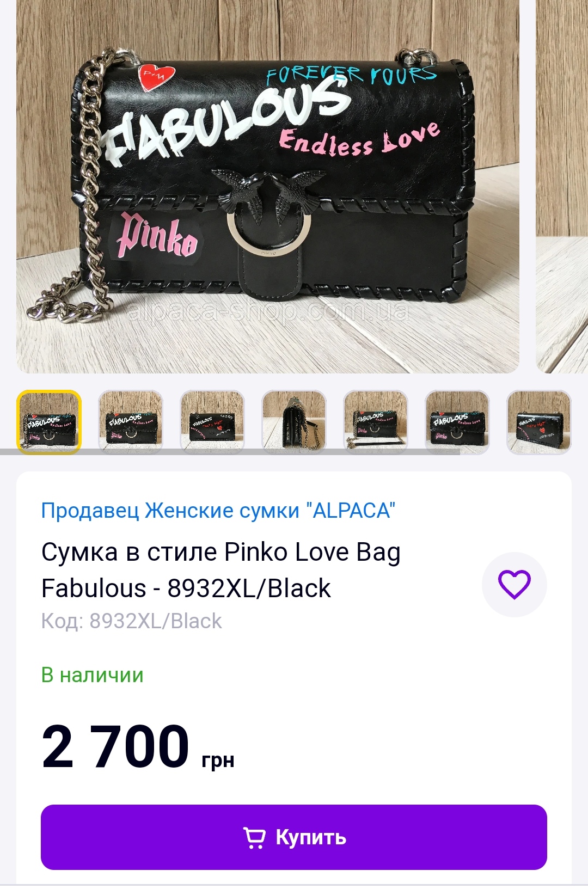Buy the bag via the purple Купить button
This screenshot has width=588, height=889.
[x=294, y=837]
